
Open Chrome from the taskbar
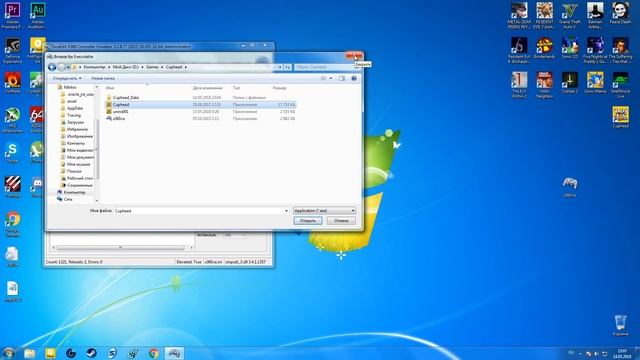click(154, 353)
